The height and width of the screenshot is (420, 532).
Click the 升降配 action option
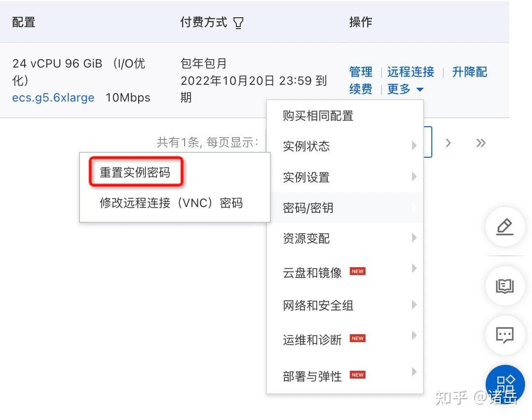469,72
